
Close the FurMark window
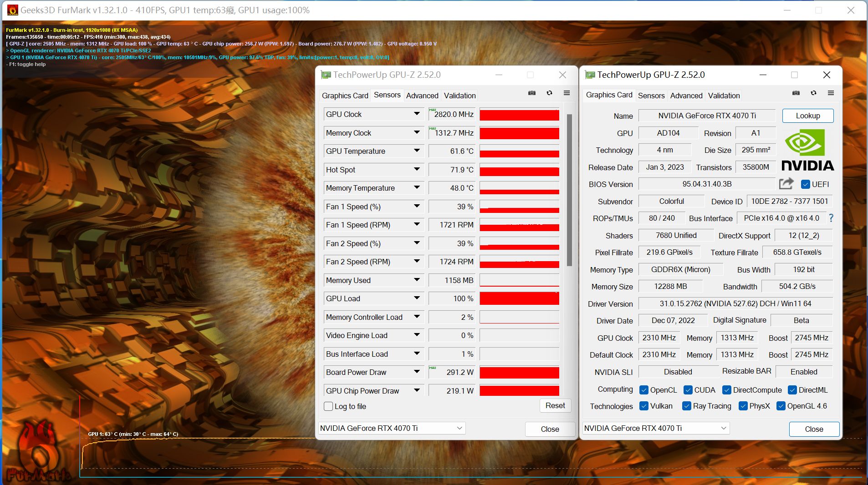coord(851,10)
